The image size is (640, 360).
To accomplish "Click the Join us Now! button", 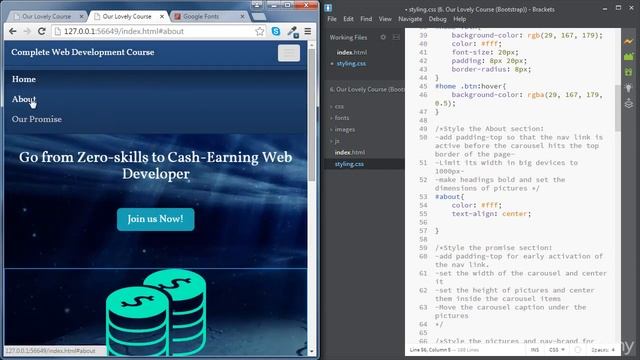I will point(156,219).
